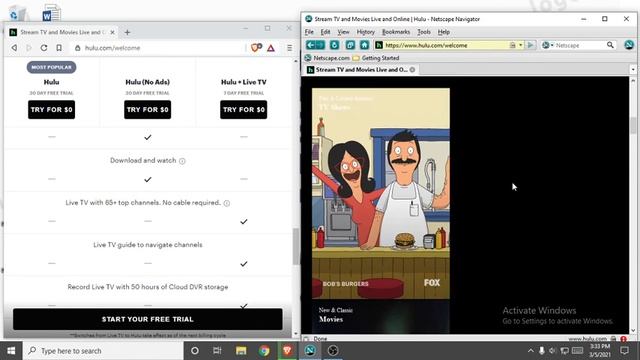Viewport: 640px width, 360px height.
Task: Click Brave back navigation arrow
Action: pos(14,48)
